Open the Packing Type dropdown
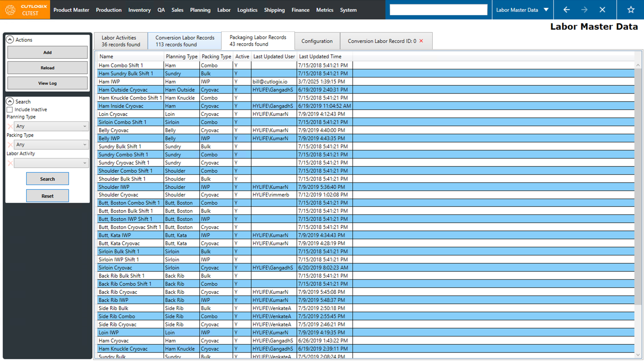Image resolution: width=644 pixels, height=361 pixels. (x=51, y=145)
